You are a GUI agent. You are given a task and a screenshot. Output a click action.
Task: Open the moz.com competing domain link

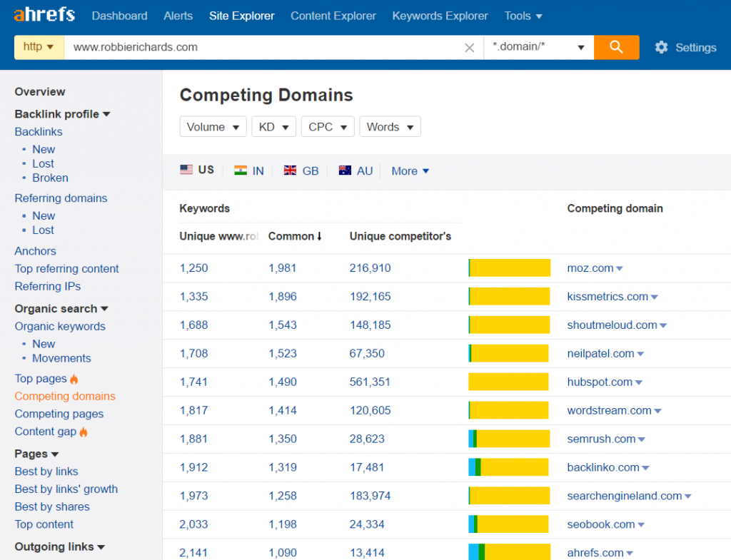click(x=590, y=268)
